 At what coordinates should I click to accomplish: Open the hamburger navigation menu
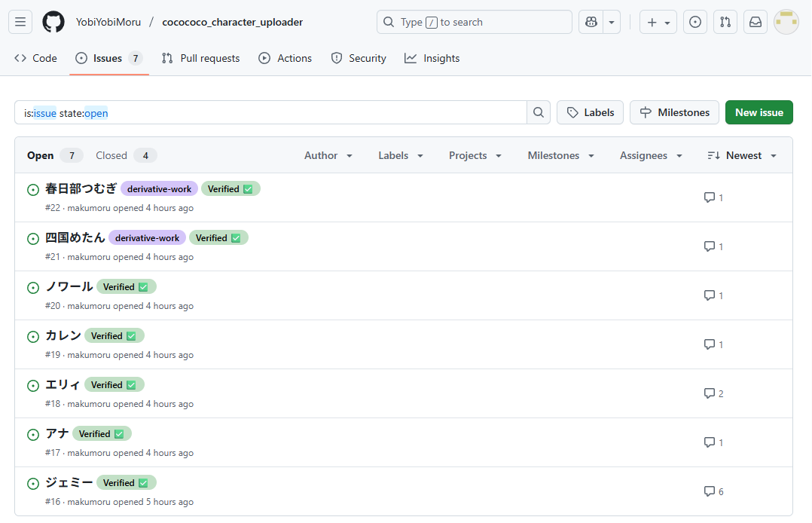click(20, 22)
